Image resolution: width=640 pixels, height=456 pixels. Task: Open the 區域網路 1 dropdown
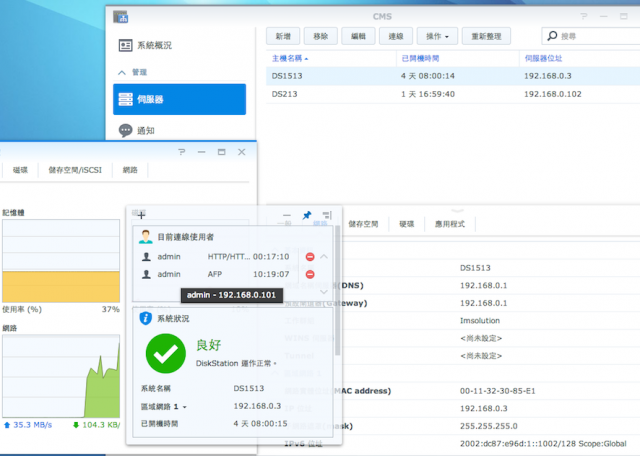164,407
